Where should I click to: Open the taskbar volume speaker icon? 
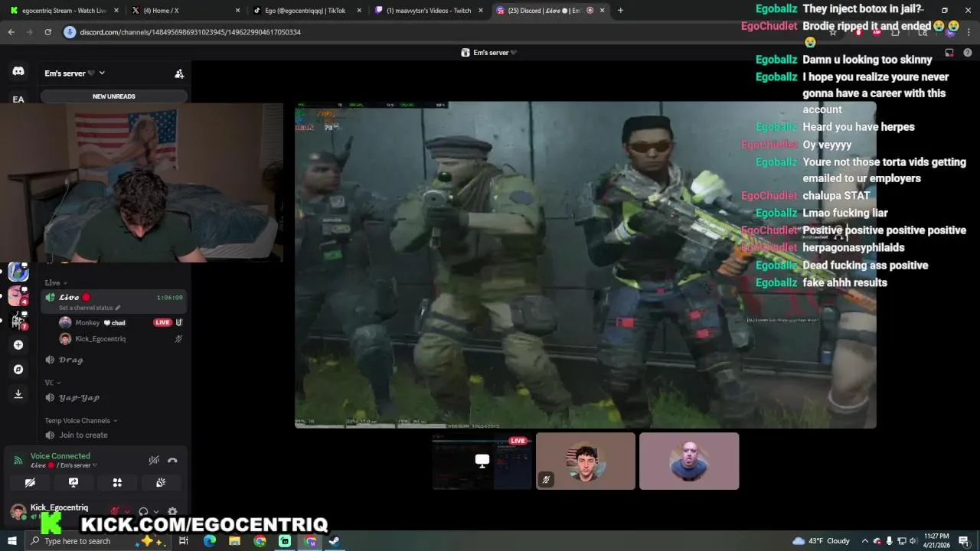tap(913, 541)
